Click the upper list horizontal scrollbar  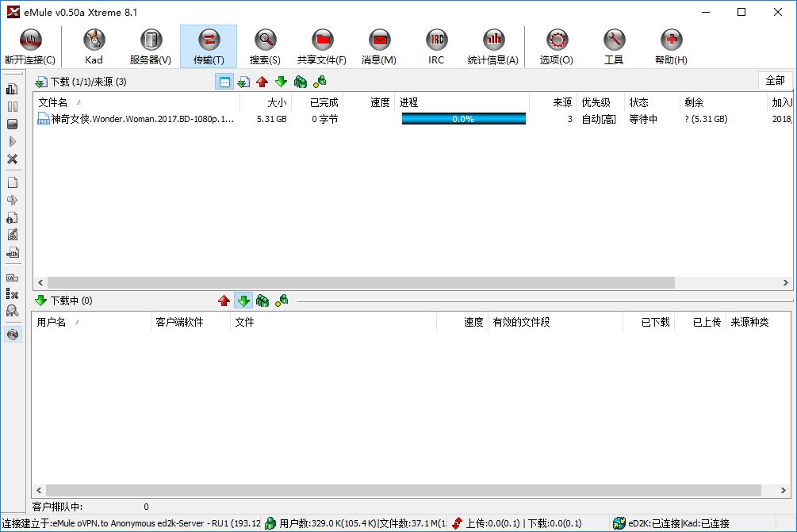coord(361,282)
